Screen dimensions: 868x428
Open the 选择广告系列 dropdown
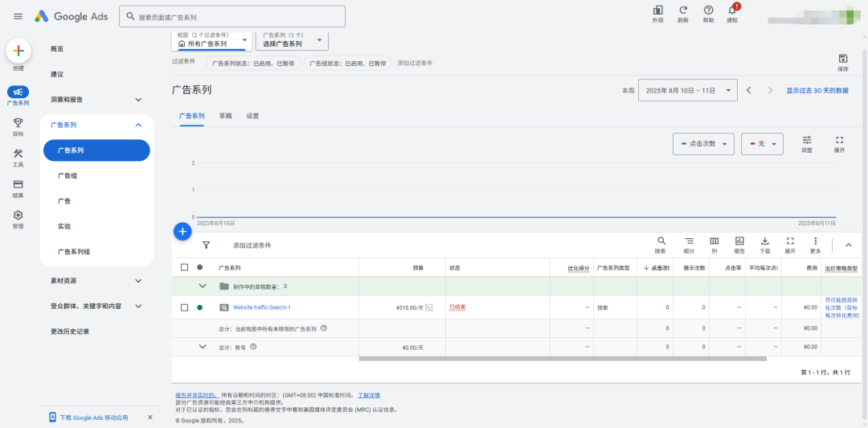tap(292, 40)
